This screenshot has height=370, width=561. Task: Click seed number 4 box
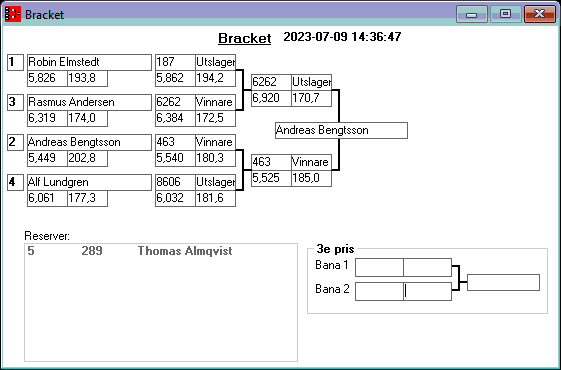tap(15, 182)
